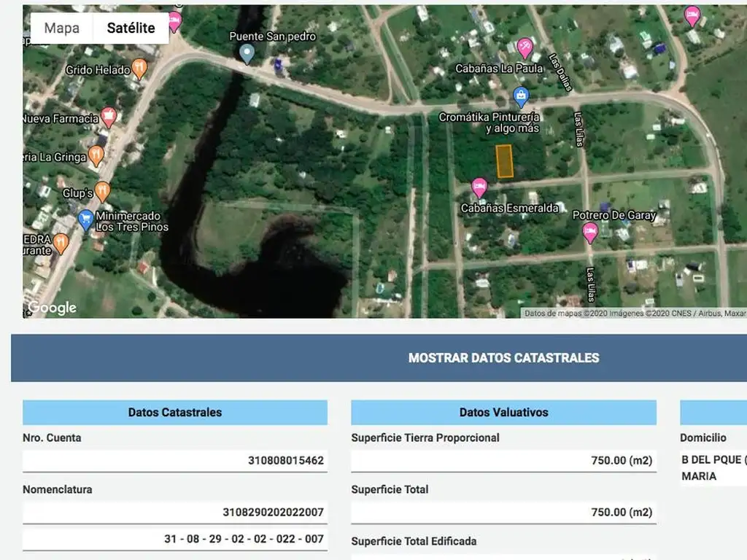The height and width of the screenshot is (560, 747).
Task: Click the Datos Valuativos section header
Action: click(503, 412)
